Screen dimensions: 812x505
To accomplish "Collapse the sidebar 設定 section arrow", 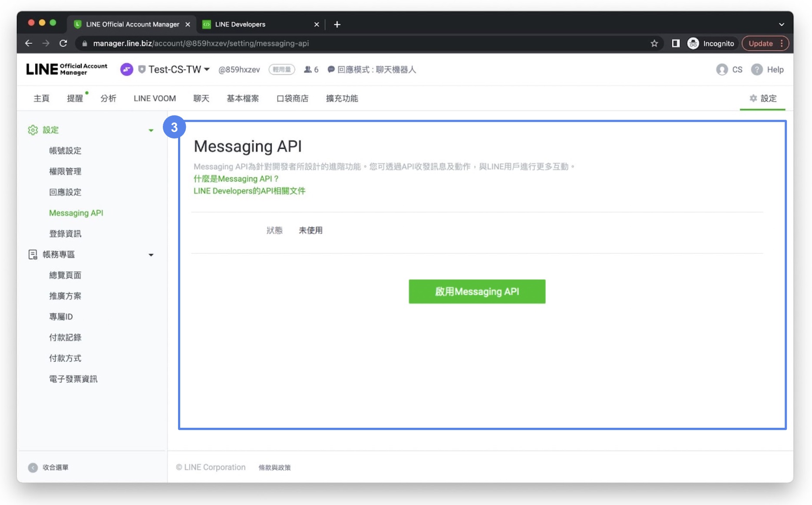I will [x=151, y=130].
